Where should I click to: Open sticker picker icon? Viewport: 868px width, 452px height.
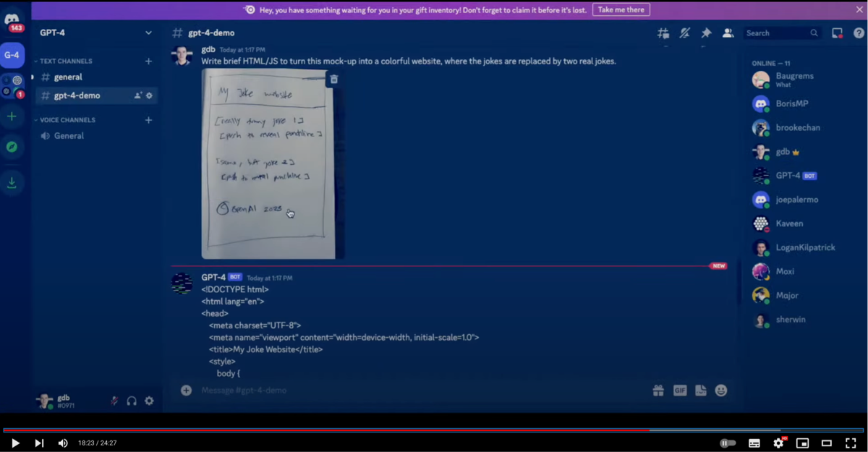[x=700, y=391]
